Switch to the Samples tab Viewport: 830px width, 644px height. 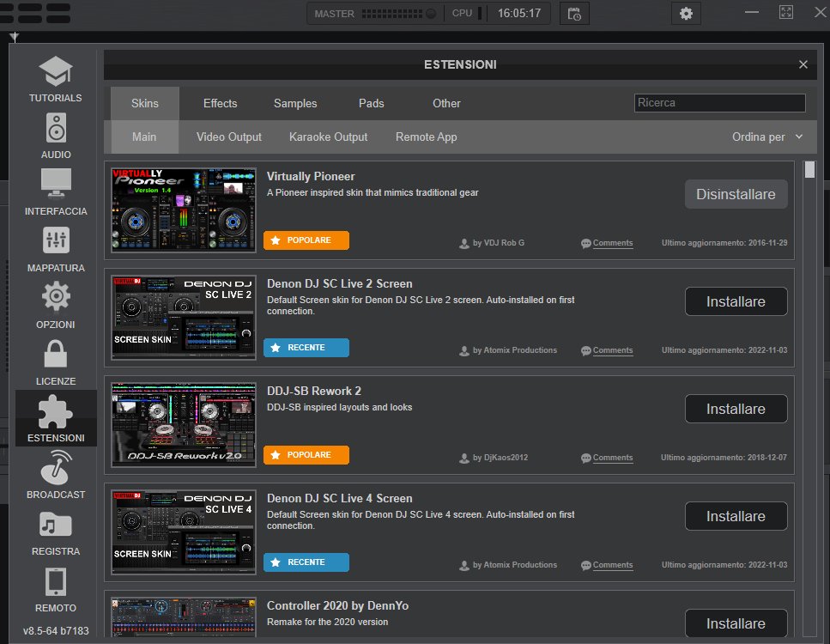(295, 103)
